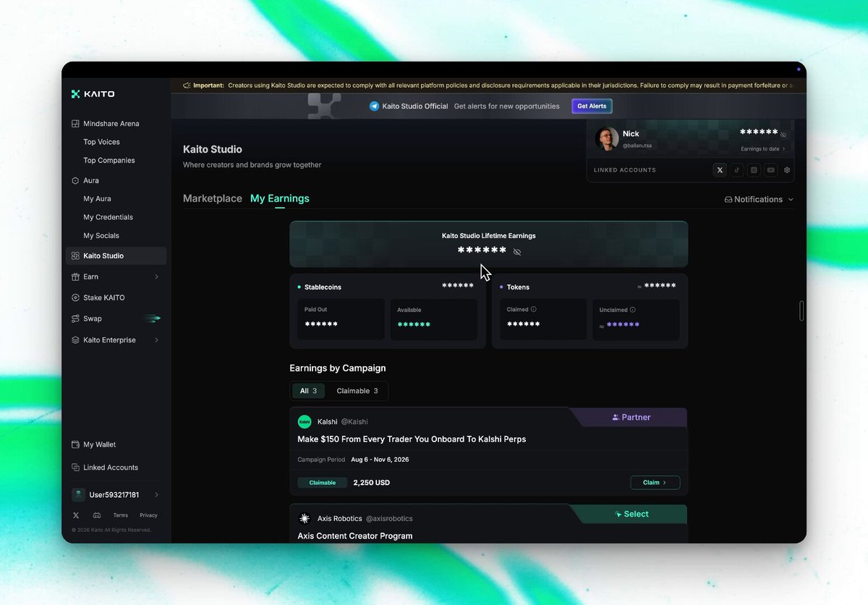Viewport: 868px width, 605px height.
Task: Open Earnings to date details arrow
Action: (783, 149)
